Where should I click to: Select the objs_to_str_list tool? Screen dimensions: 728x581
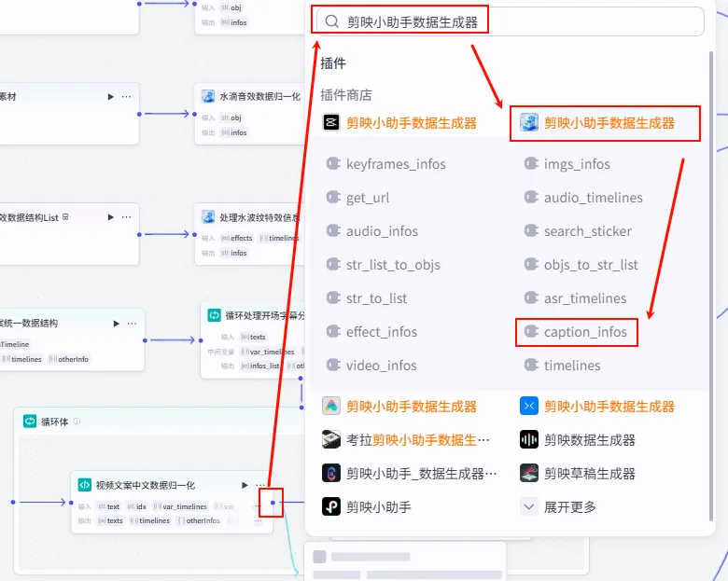[x=581, y=265]
